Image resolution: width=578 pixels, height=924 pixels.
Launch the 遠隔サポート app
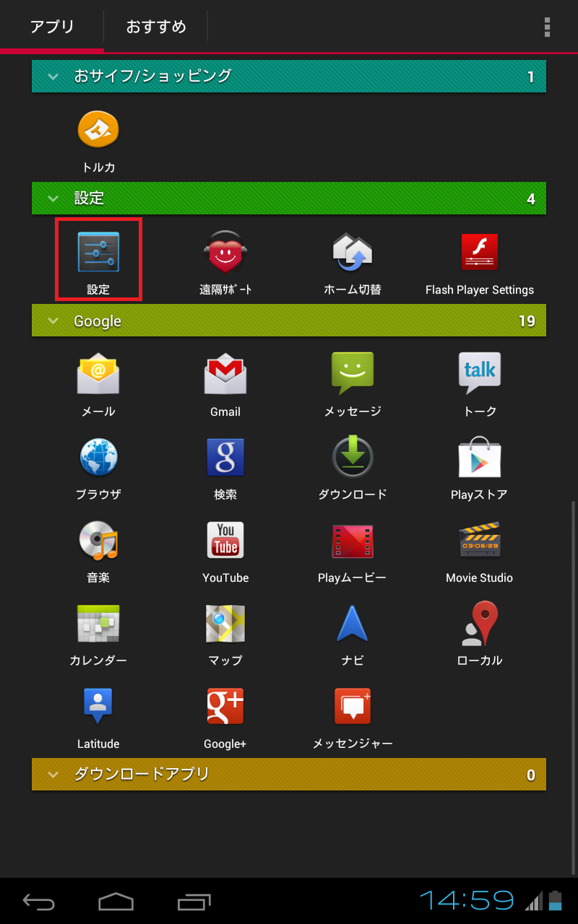[225, 261]
